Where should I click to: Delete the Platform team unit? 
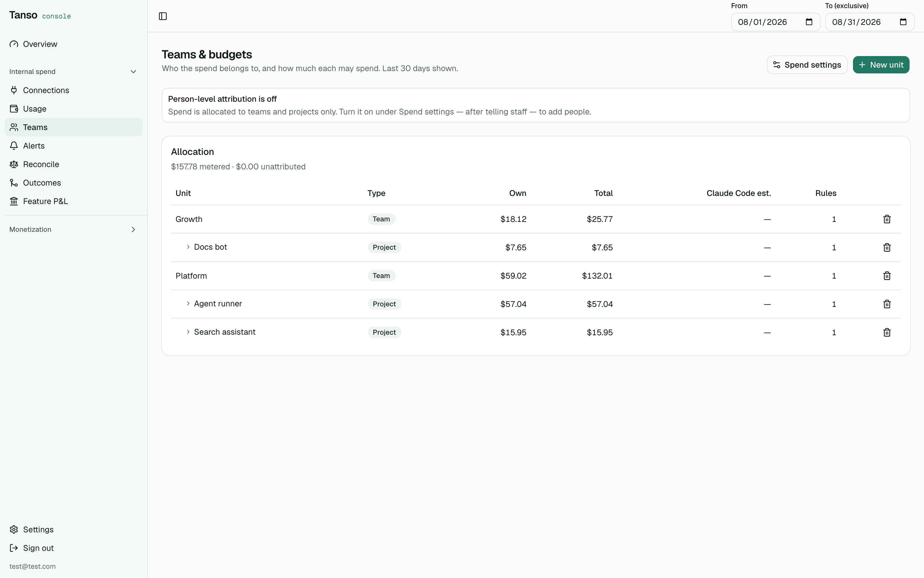[x=887, y=276]
